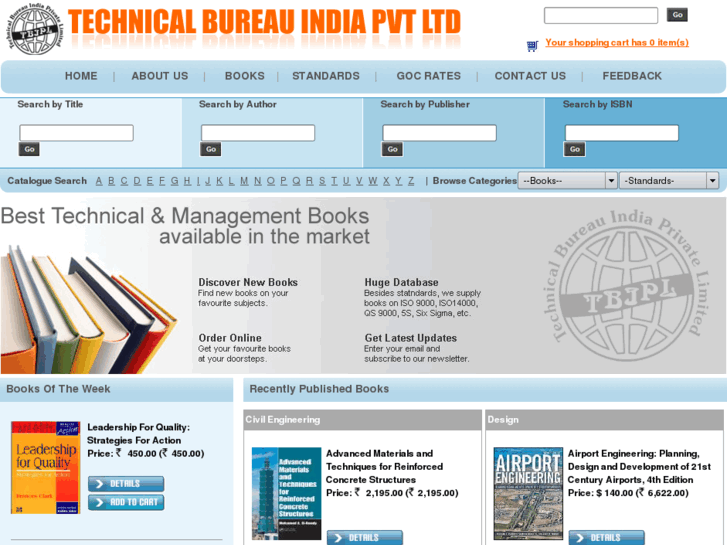Click Go under Search by Publisher
The image size is (727, 545).
(x=392, y=149)
